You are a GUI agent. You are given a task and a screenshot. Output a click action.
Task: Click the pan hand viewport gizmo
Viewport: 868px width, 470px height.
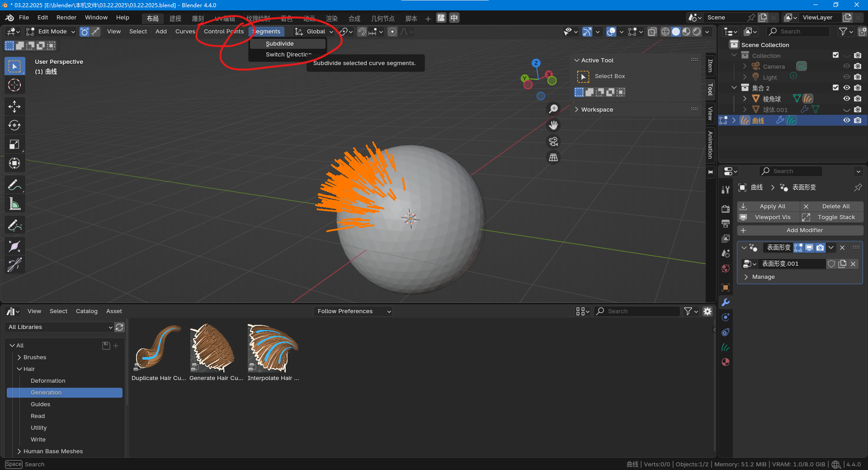(x=553, y=125)
